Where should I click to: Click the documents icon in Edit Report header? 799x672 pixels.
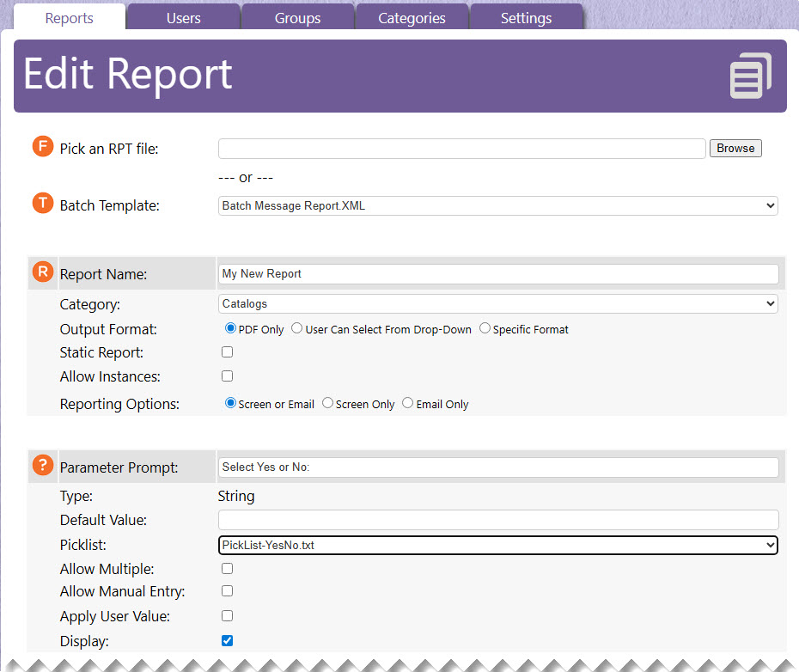click(x=751, y=76)
